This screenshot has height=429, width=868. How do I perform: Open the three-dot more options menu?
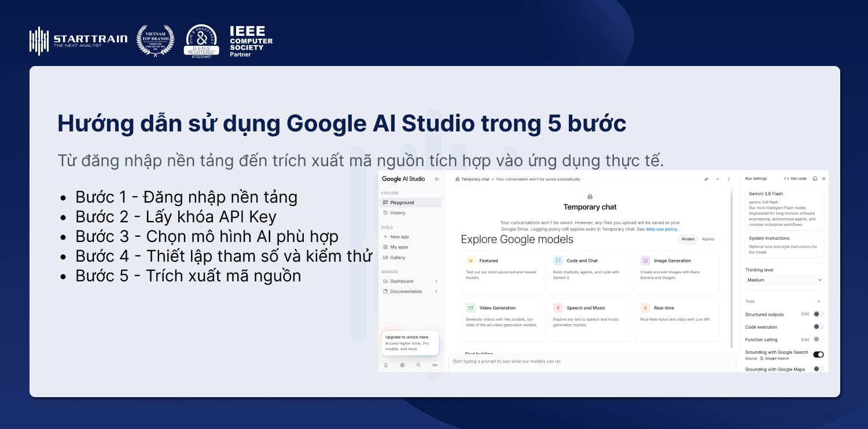[x=729, y=179]
